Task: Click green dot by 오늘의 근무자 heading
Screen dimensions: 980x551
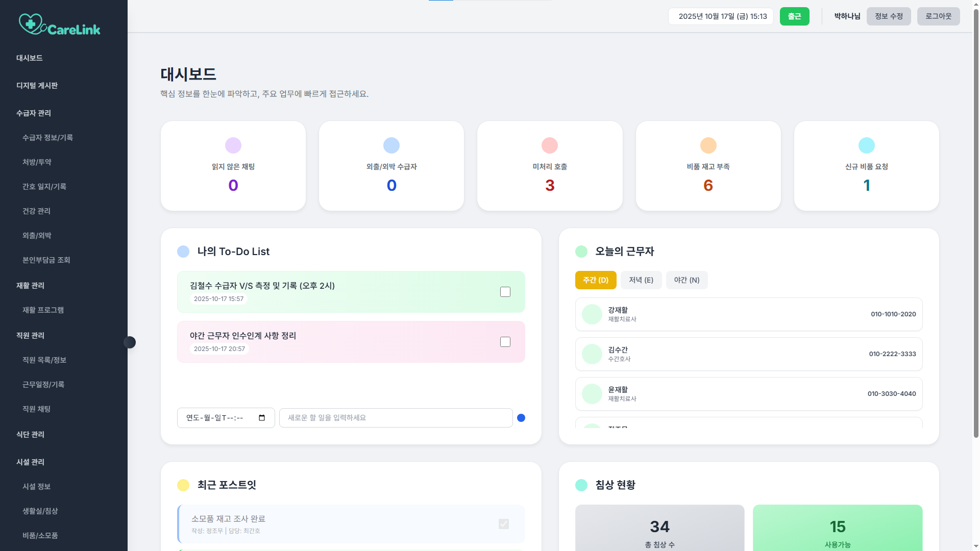Action: point(581,252)
